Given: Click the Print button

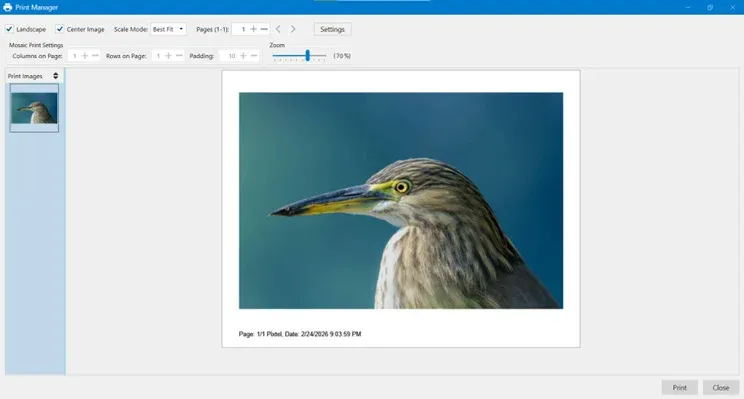Looking at the screenshot, I should [x=679, y=388].
